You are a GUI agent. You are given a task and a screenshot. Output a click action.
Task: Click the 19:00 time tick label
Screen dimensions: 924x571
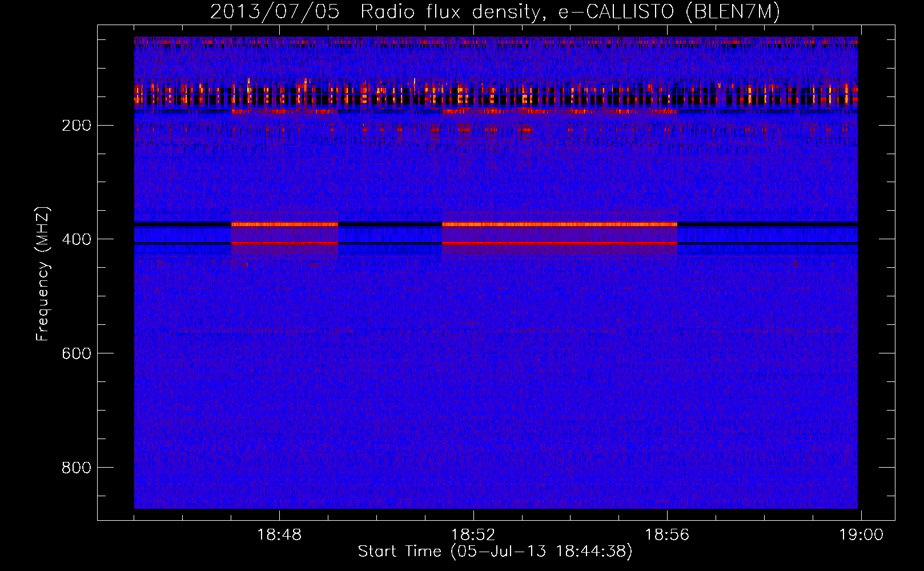861,535
